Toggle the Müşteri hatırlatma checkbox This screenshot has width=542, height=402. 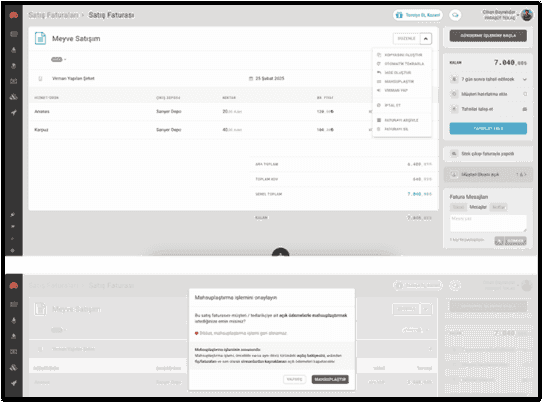coord(525,94)
